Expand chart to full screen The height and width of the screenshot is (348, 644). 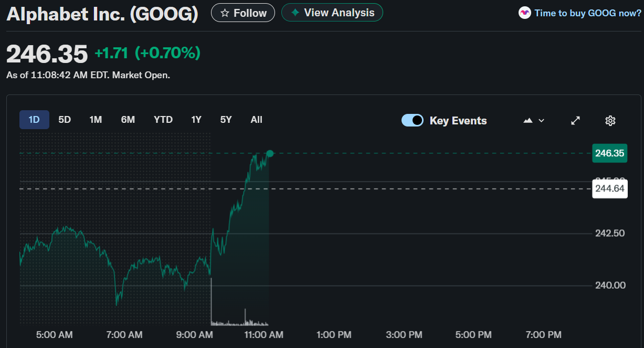(575, 121)
